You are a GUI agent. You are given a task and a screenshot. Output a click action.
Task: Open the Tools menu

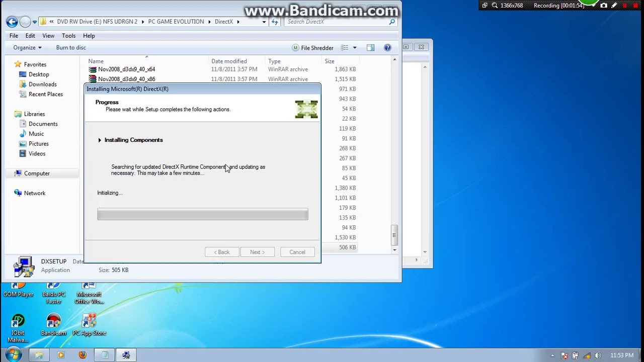pyautogui.click(x=68, y=36)
